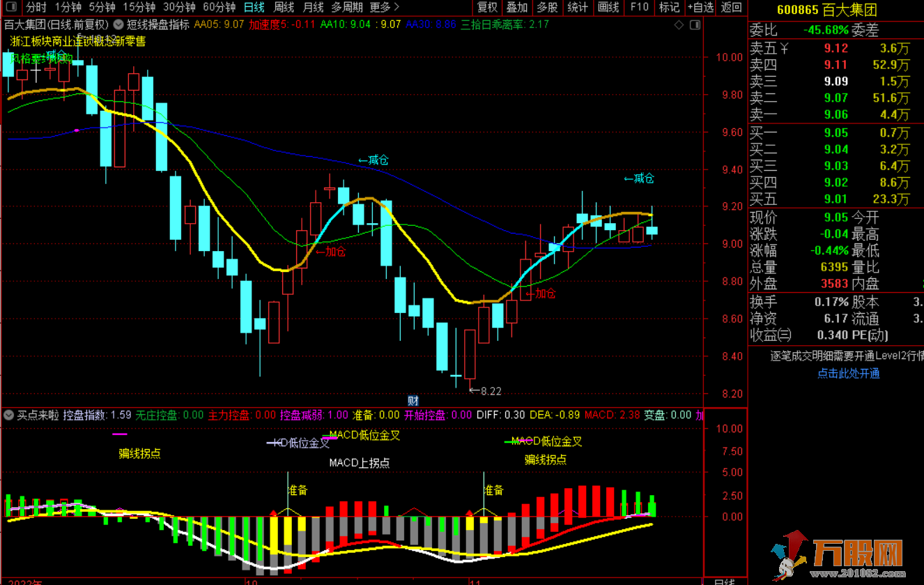Viewport: 924px width, 585px height.
Task: Select the 日线 daily chart tab
Action: click(254, 7)
